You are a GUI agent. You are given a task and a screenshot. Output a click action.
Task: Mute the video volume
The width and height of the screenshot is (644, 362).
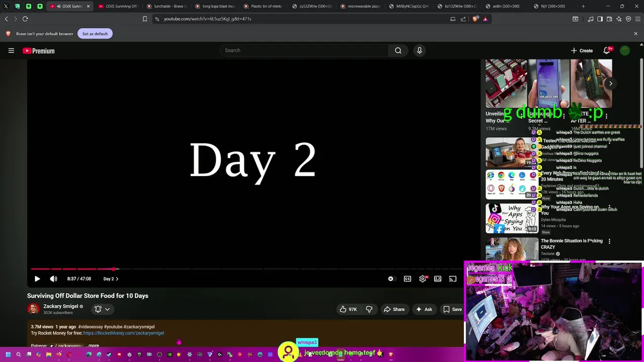click(x=53, y=279)
